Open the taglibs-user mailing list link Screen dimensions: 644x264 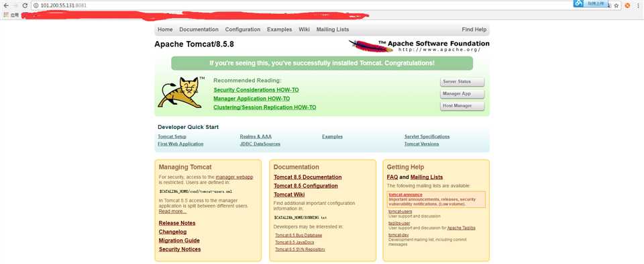pos(399,223)
